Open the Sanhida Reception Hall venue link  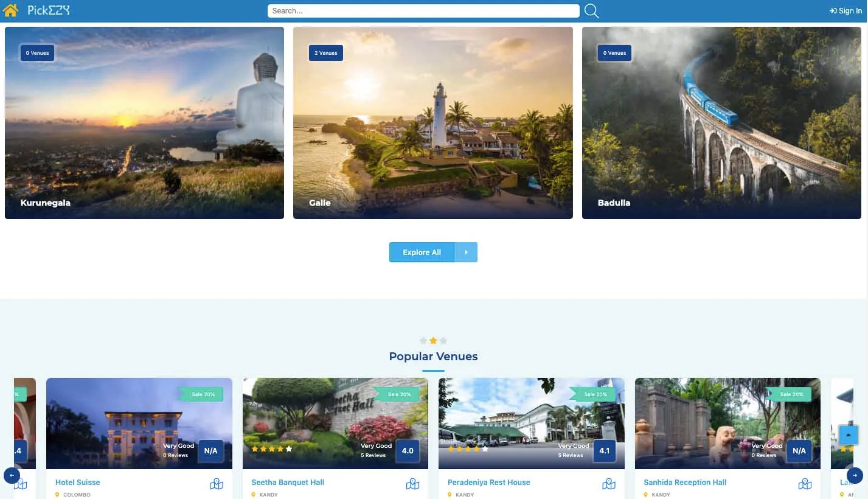(x=685, y=483)
